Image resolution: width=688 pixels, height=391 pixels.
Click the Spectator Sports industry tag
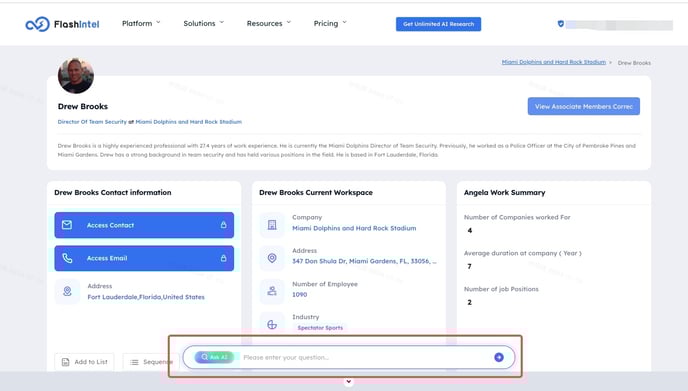click(320, 328)
